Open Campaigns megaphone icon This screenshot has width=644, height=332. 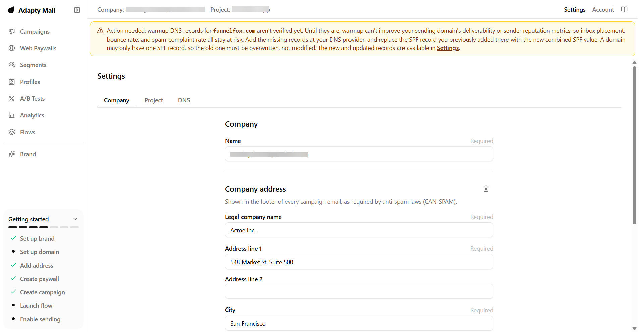tap(12, 31)
